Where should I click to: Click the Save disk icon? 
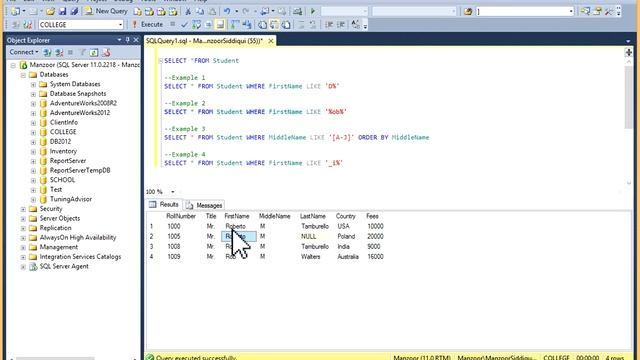point(62,11)
